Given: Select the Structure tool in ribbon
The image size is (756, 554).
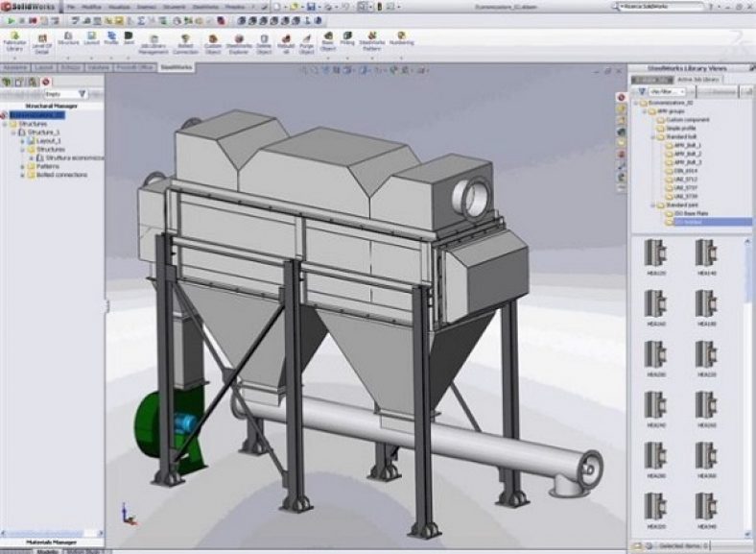Looking at the screenshot, I should coord(68,39).
